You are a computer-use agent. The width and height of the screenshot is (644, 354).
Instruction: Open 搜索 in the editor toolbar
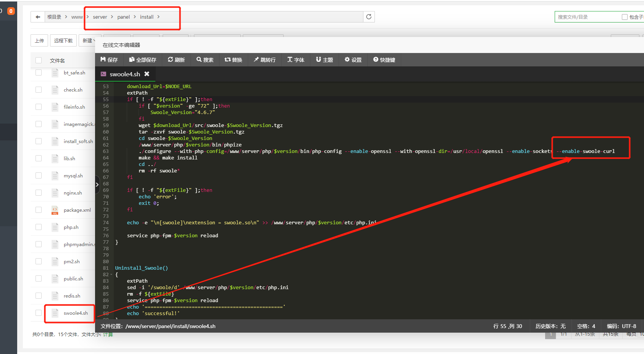pos(205,60)
